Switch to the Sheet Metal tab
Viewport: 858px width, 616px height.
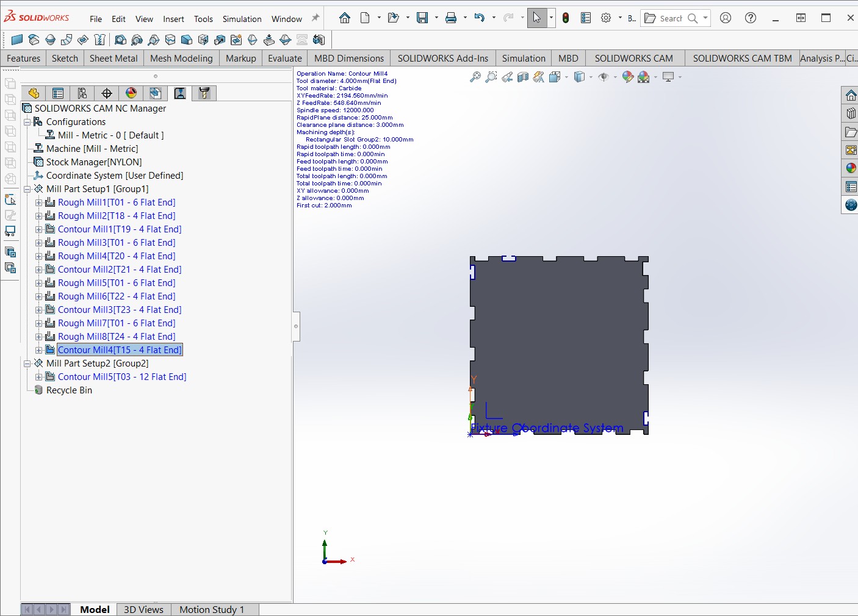[114, 58]
